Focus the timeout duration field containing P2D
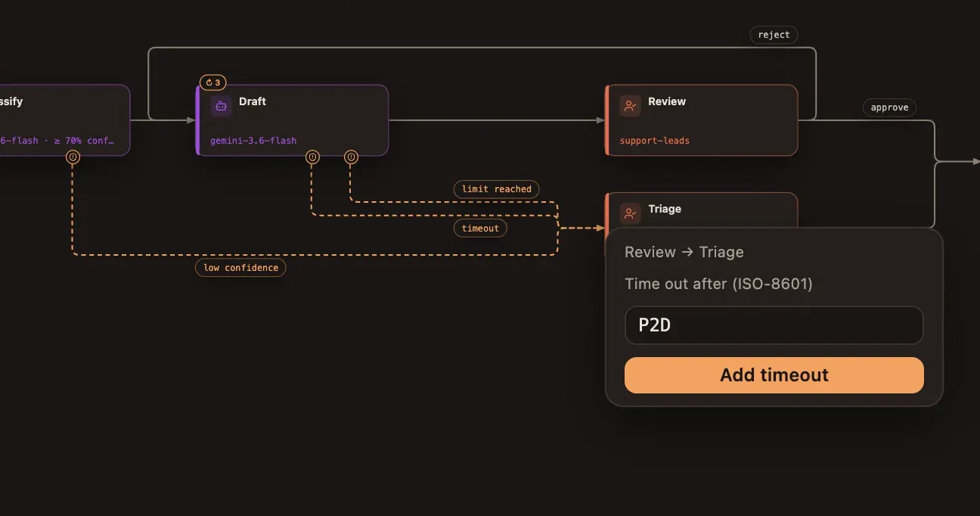Image resolution: width=980 pixels, height=516 pixels. click(774, 325)
